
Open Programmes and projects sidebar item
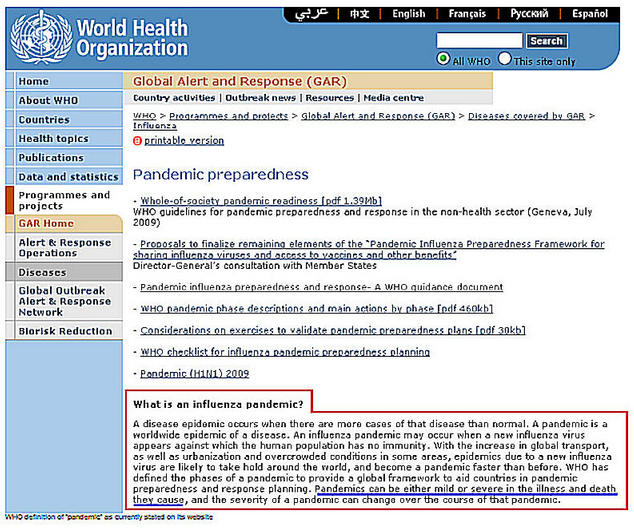pos(64,201)
